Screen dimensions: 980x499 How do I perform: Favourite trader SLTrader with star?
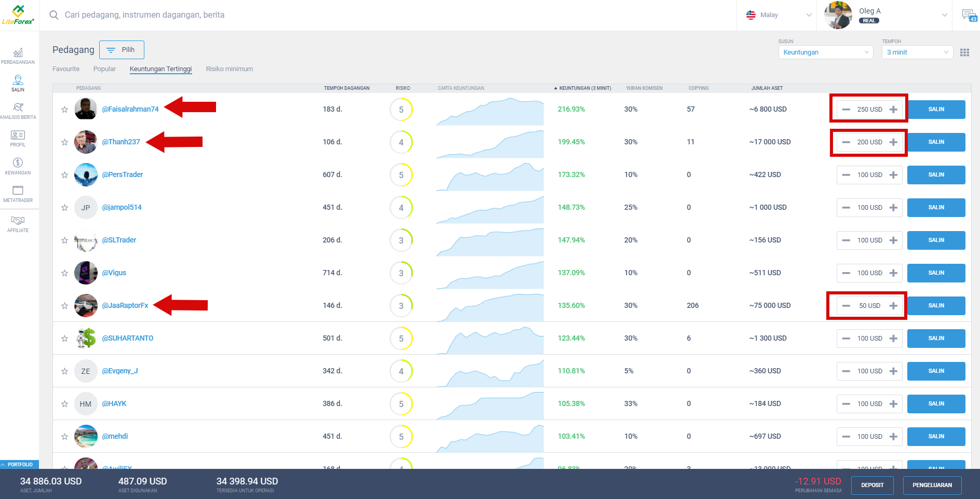click(x=64, y=240)
